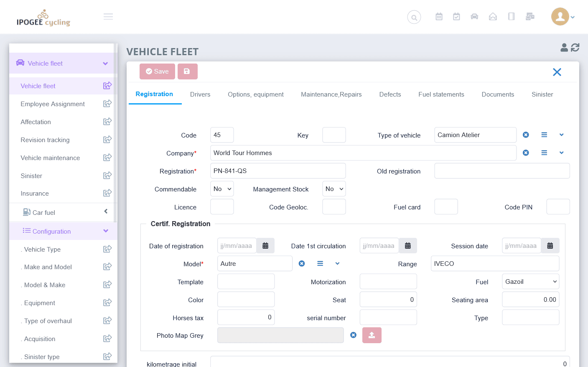Click the upload Photo Map Grey button
The image size is (588, 367).
coord(372,335)
